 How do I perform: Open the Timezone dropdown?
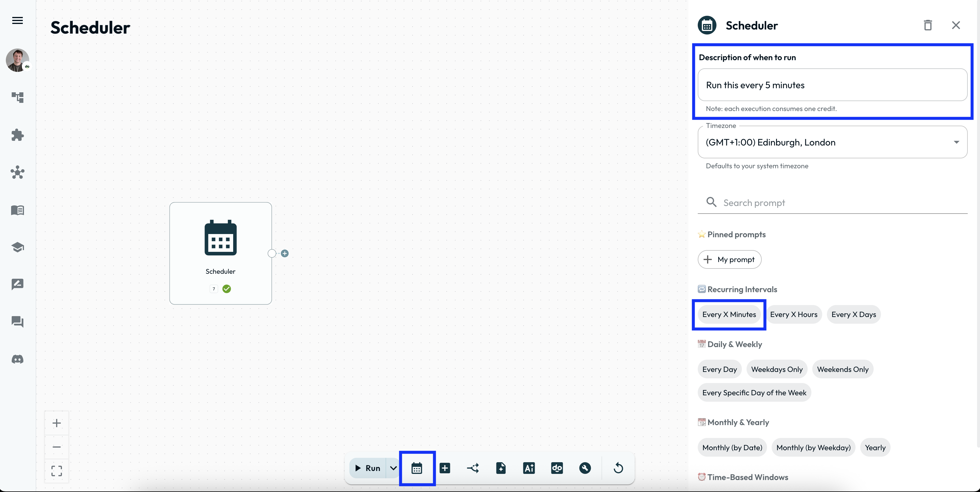[x=832, y=142]
